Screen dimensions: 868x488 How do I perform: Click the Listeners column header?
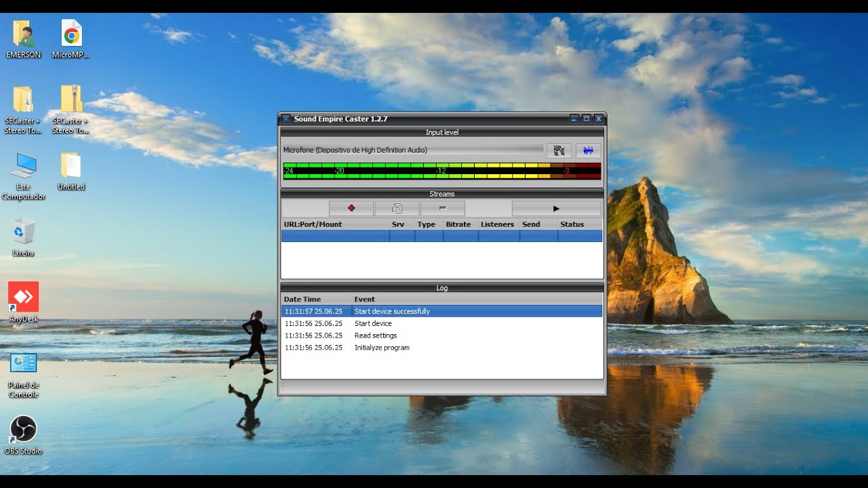(x=499, y=224)
